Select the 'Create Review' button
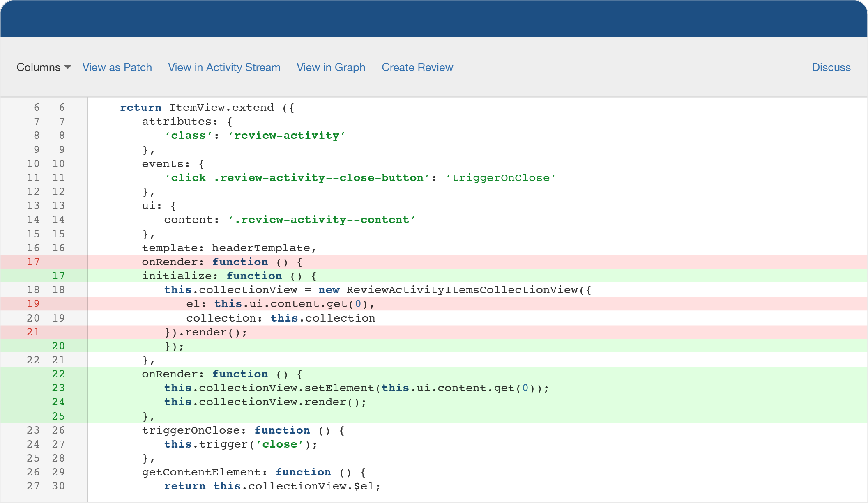 (x=417, y=67)
